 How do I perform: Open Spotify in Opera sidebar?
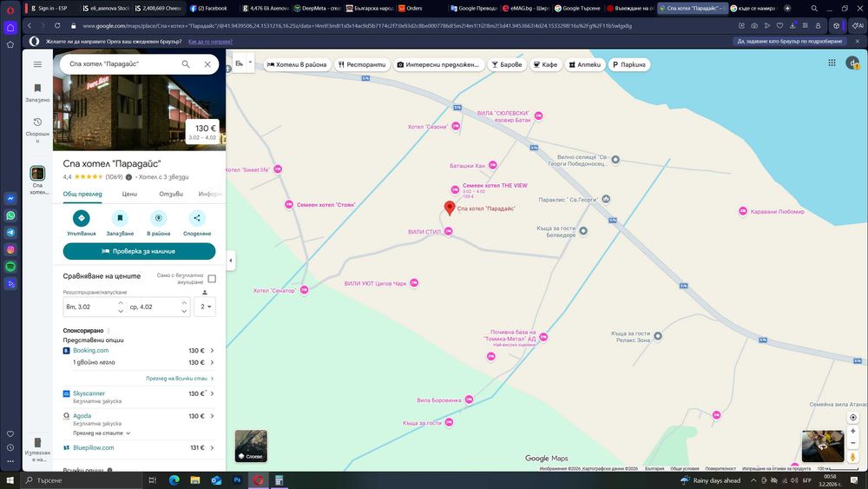10,267
